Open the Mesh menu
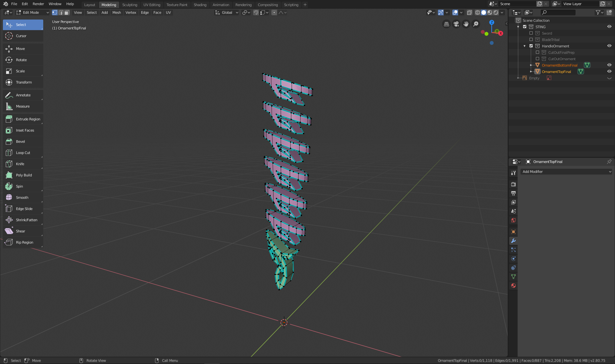Screen dimensions: 615x364 tap(117, 12)
